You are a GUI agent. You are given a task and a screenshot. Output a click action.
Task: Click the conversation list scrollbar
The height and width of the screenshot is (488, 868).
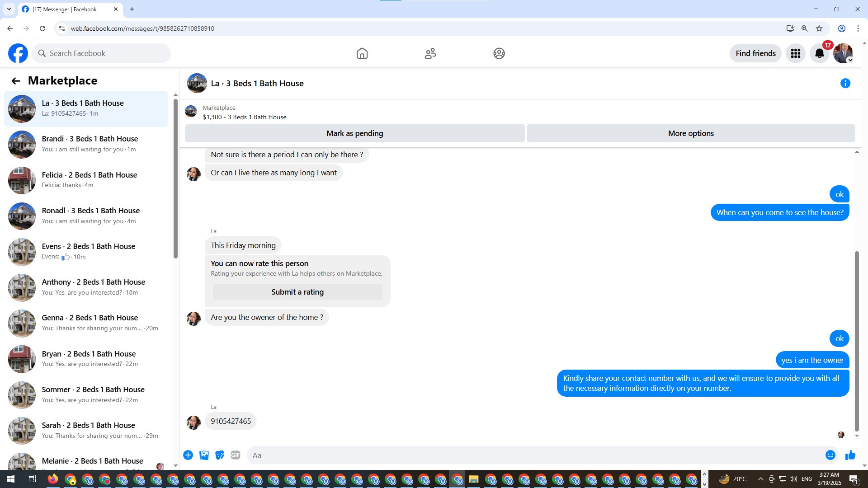[175, 178]
